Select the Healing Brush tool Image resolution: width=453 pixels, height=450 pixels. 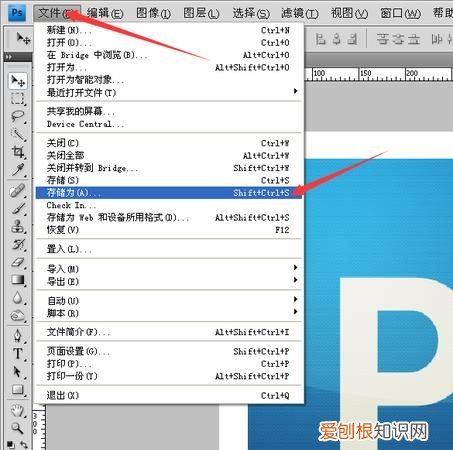[x=18, y=191]
